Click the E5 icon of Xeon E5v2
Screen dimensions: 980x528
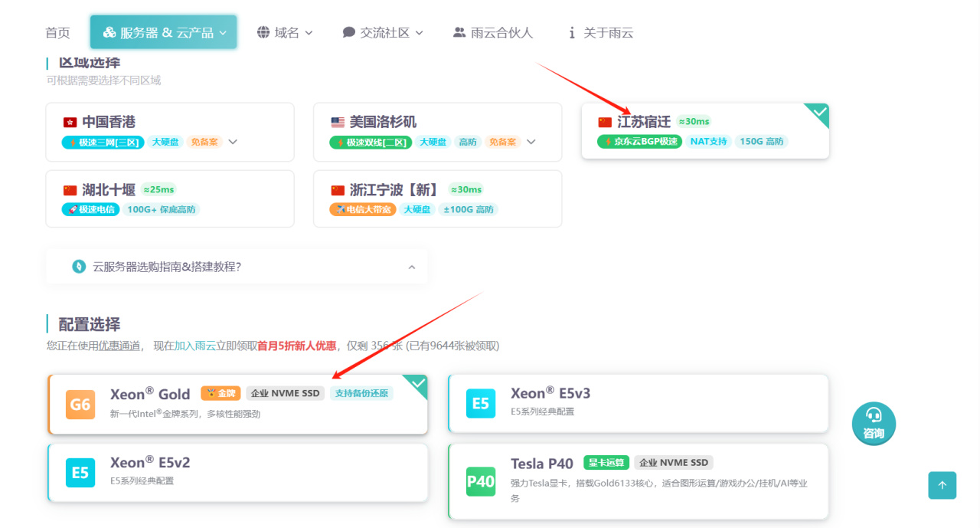tap(80, 473)
